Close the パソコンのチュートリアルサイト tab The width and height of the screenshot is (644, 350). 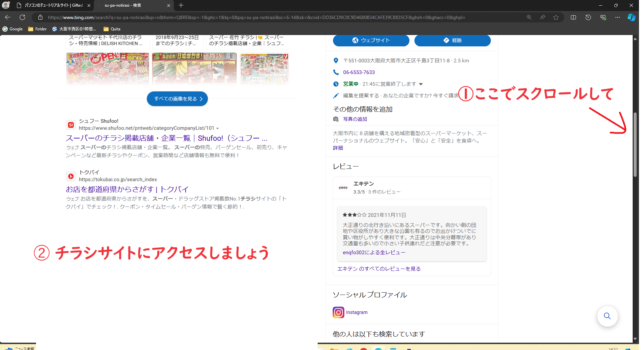pos(89,5)
